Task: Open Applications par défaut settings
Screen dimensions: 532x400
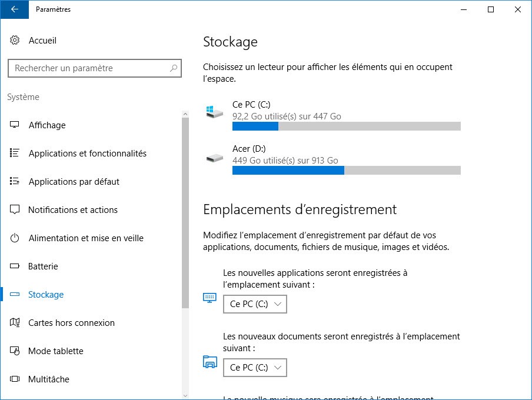Action: (x=74, y=182)
